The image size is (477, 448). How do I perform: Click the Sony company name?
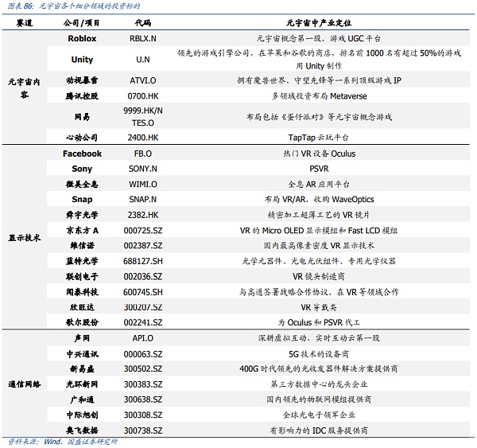click(82, 169)
